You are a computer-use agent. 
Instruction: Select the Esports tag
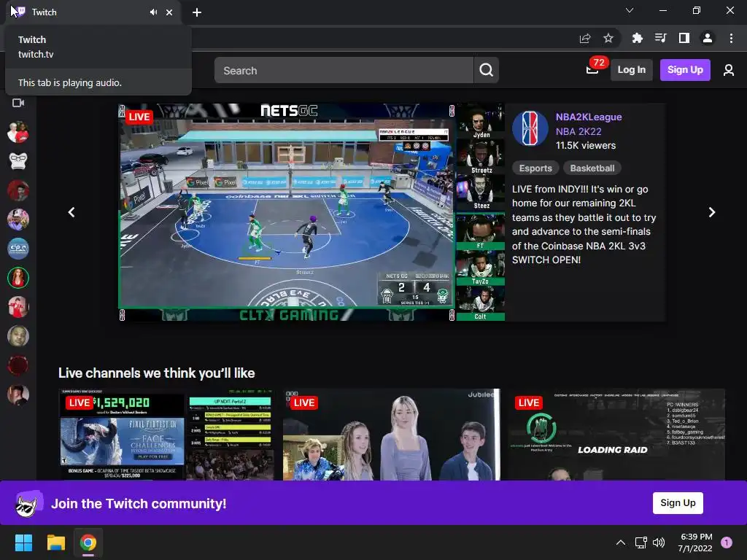pos(535,168)
